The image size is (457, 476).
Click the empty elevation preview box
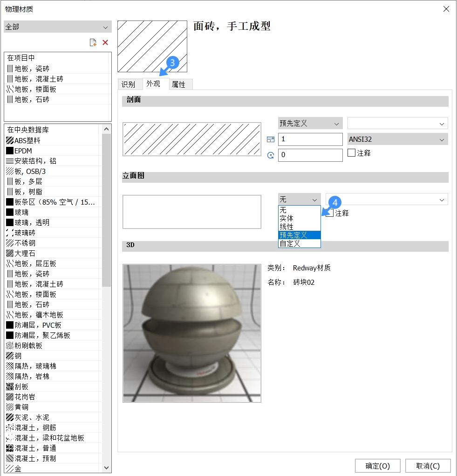pyautogui.click(x=191, y=212)
